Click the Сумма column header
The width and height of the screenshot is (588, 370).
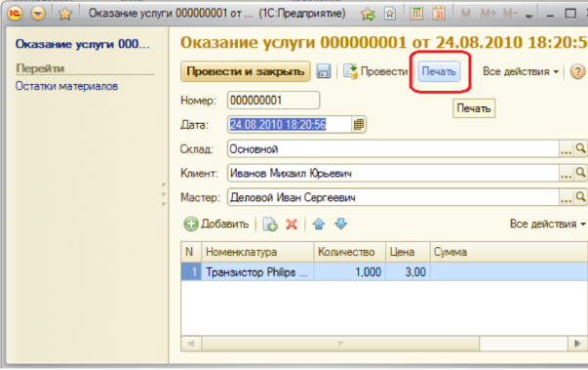(x=509, y=252)
